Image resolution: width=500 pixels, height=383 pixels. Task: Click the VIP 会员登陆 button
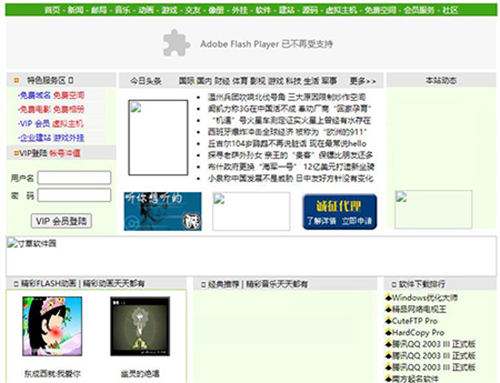pos(61,221)
